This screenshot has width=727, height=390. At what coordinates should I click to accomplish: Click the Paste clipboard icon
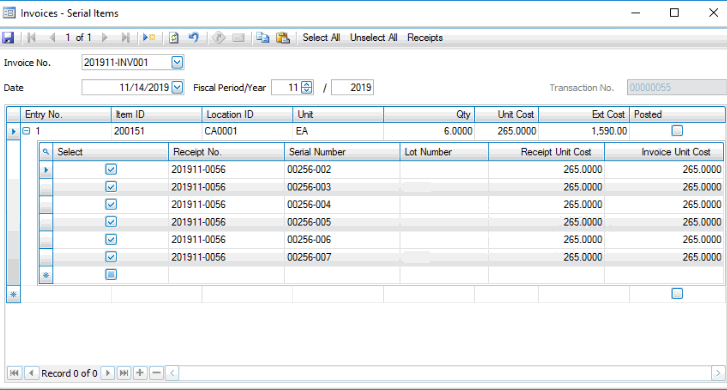click(282, 38)
